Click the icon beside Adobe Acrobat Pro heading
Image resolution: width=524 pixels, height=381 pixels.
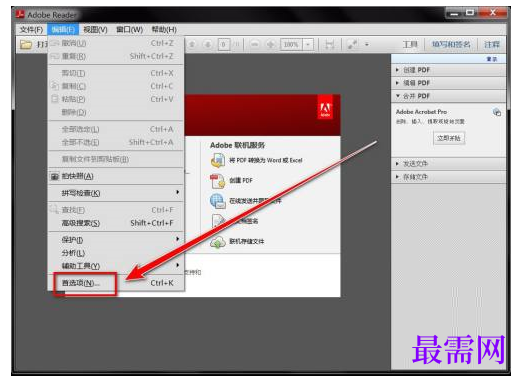497,112
